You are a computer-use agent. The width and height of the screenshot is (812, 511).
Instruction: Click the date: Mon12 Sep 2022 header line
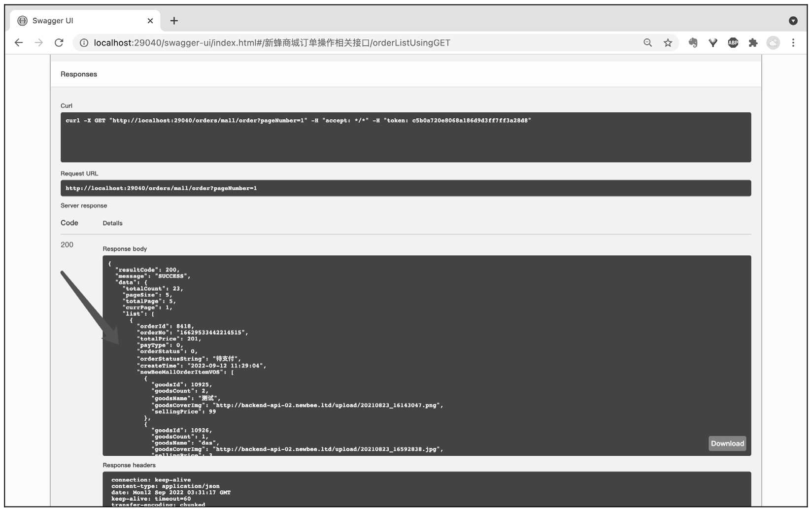click(x=171, y=492)
